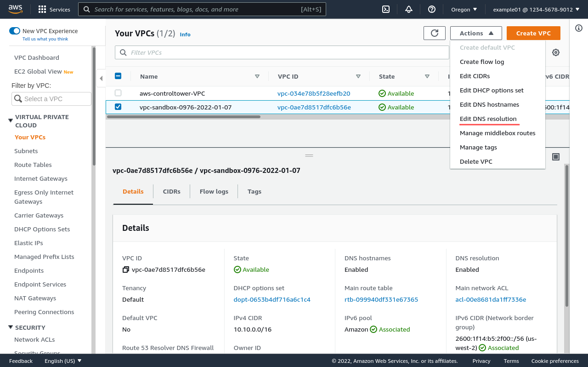Click the horizontal table scrollbar
Viewport: 588px width, 367px height.
(x=184, y=117)
